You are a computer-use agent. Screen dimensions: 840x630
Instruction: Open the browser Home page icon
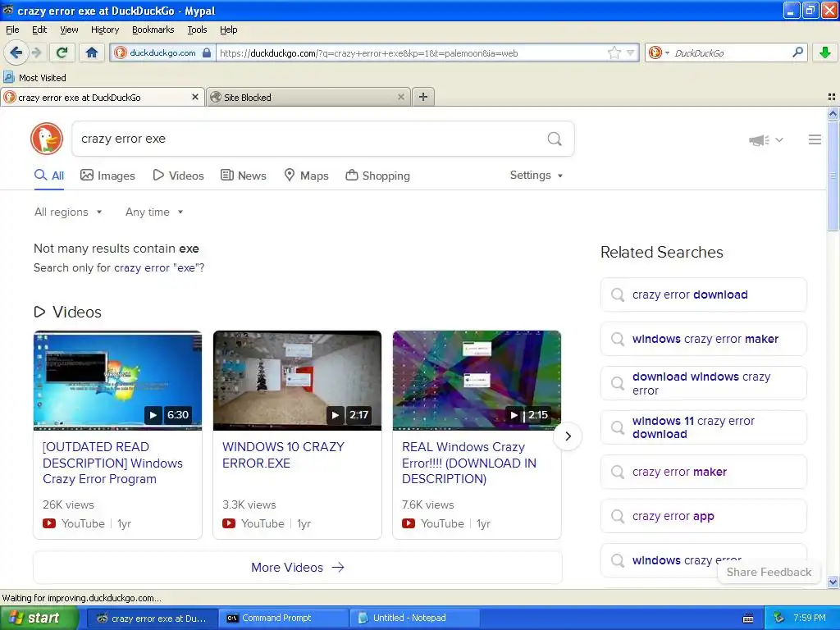92,52
